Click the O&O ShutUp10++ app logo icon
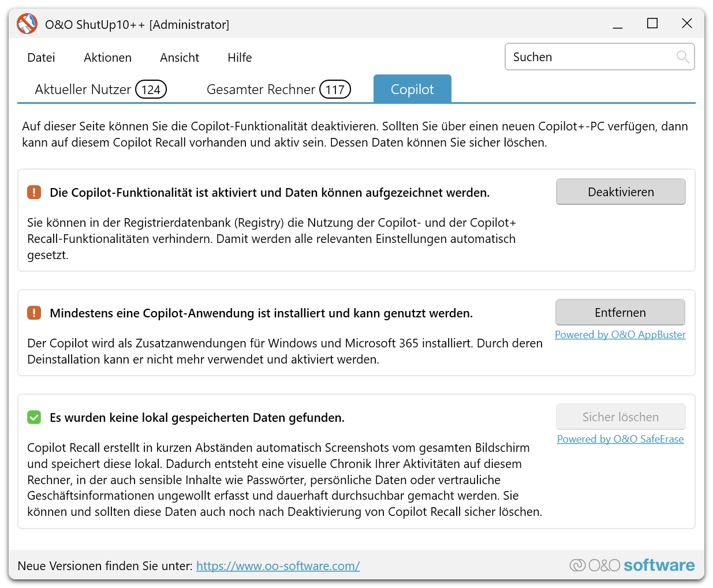The height and width of the screenshot is (588, 713). point(27,24)
